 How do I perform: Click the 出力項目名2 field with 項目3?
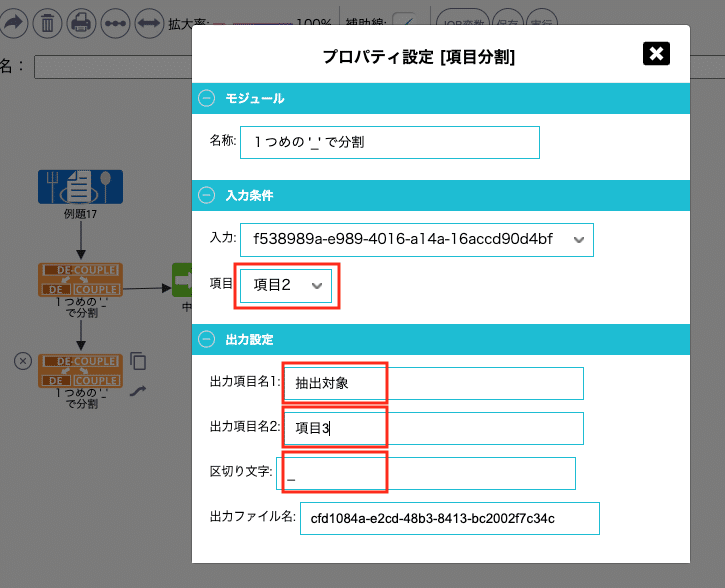tap(433, 428)
